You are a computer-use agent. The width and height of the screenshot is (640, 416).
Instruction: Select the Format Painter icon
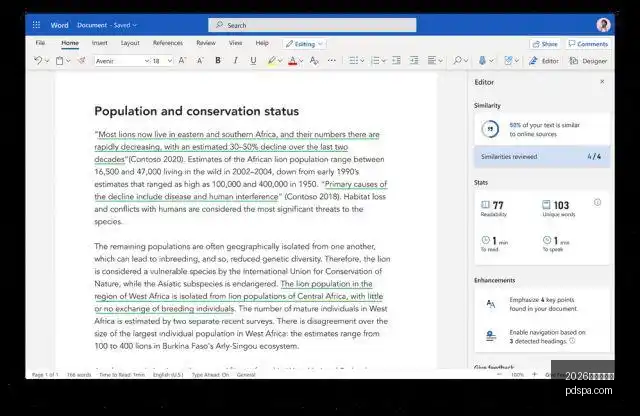coord(82,61)
